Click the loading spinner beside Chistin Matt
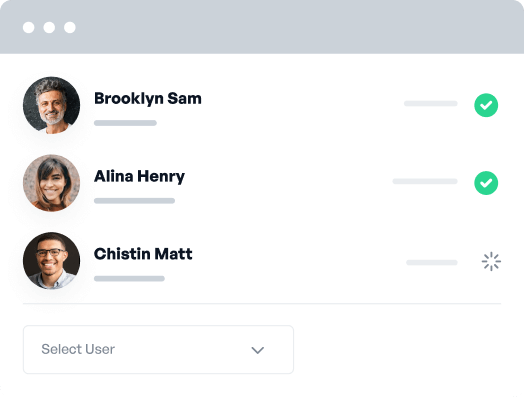524x398 pixels. [491, 261]
